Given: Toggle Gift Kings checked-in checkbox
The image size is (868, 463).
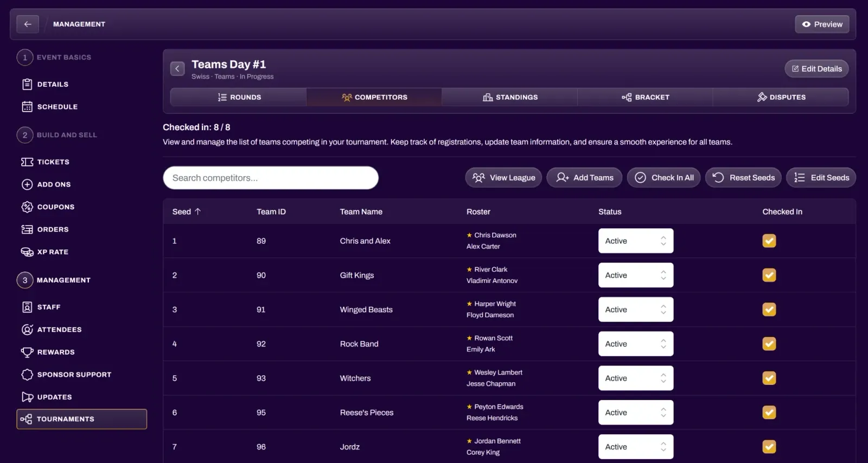Looking at the screenshot, I should pos(769,275).
